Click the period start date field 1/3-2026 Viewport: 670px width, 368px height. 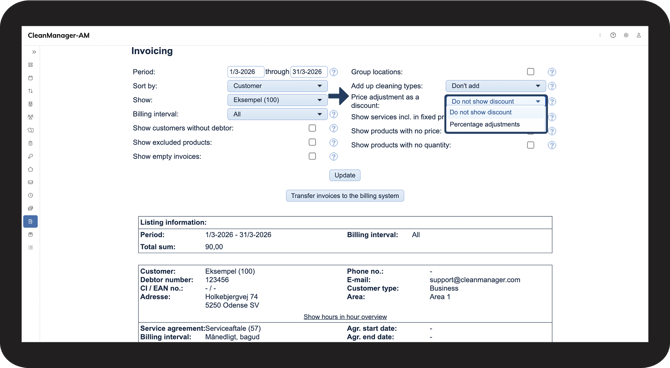246,72
